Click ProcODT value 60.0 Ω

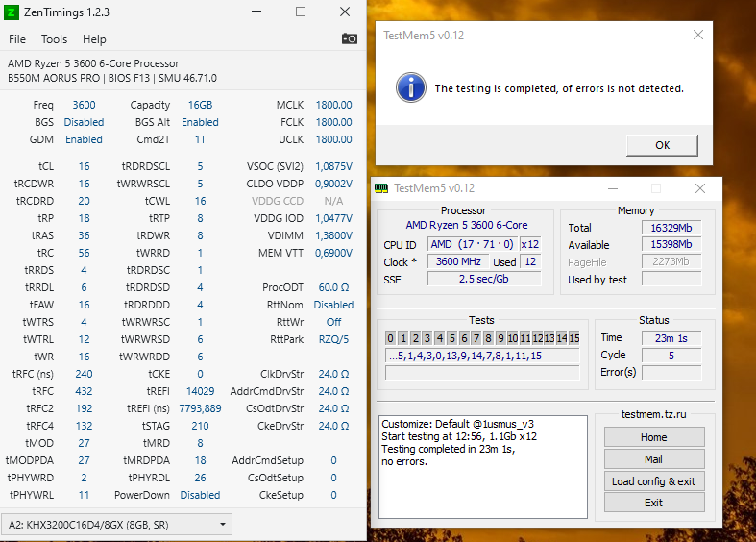(x=333, y=287)
